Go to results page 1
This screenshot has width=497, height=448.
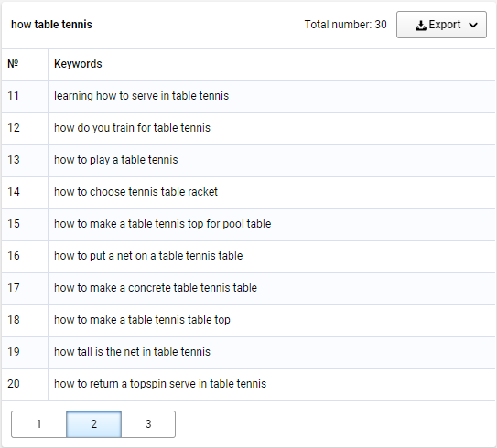(38, 424)
